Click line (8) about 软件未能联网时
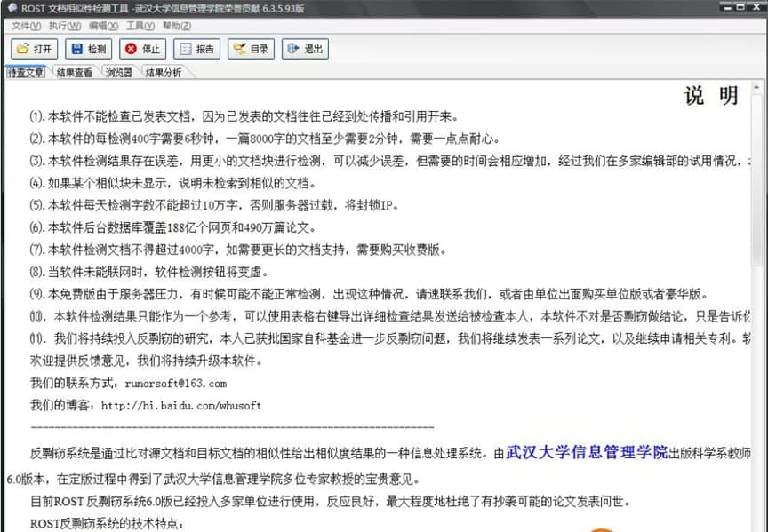This screenshot has width=768, height=532. click(x=149, y=272)
